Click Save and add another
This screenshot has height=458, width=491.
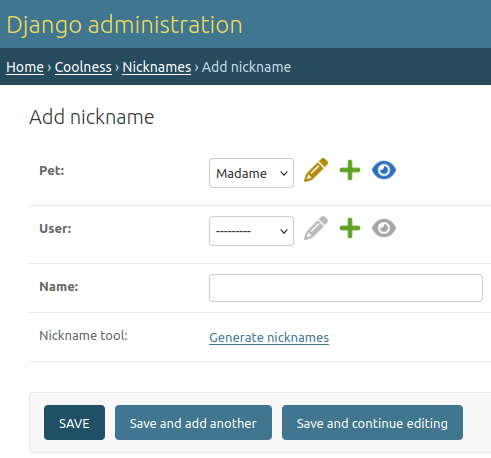193,423
